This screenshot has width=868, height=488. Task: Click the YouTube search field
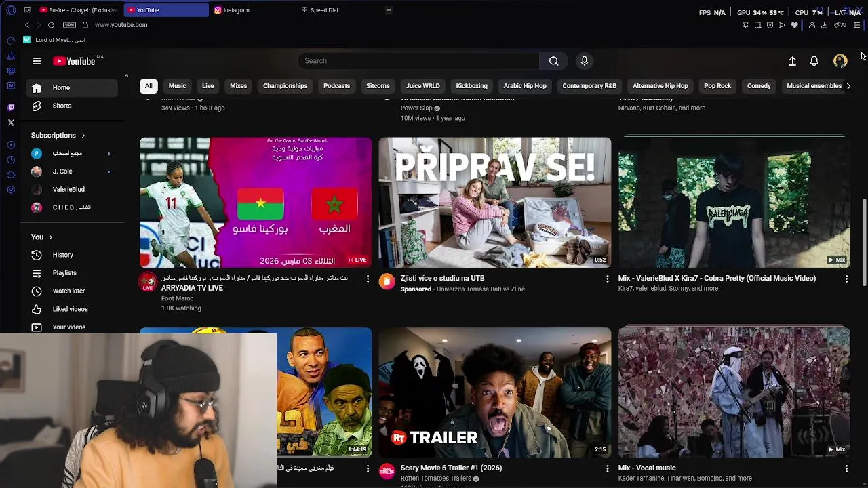pyautogui.click(x=418, y=61)
